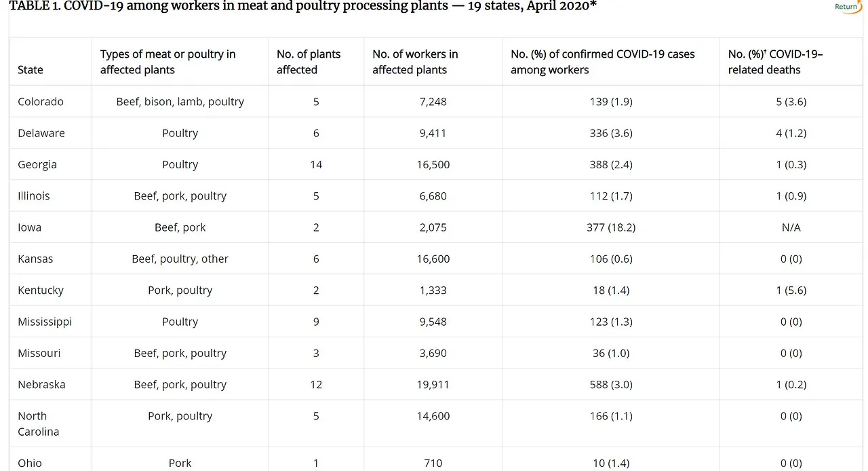Click the table title 'TABLE 1. COVID-19 among workers'

coord(302,6)
